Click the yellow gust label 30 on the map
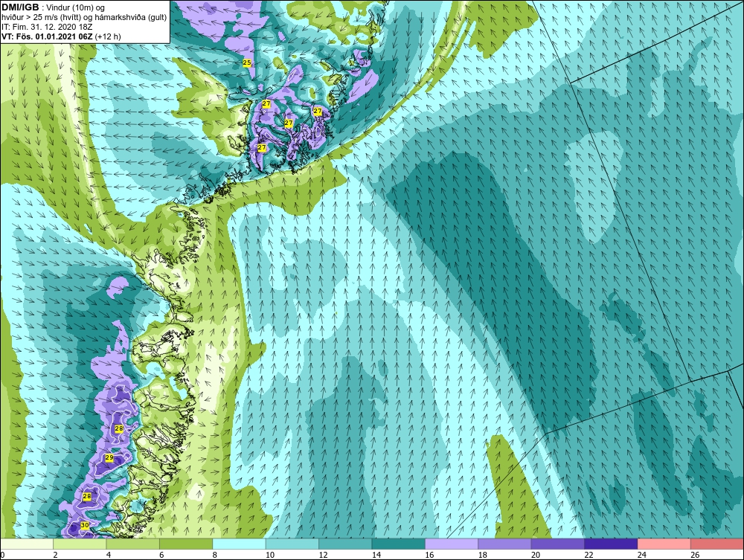The image size is (744, 560). pos(85,525)
